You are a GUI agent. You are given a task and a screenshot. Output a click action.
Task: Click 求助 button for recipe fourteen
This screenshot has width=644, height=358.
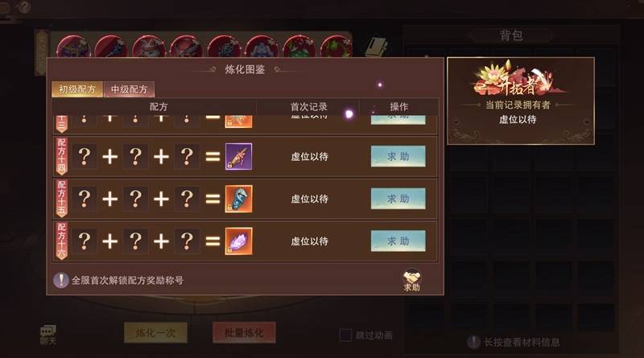pyautogui.click(x=398, y=156)
